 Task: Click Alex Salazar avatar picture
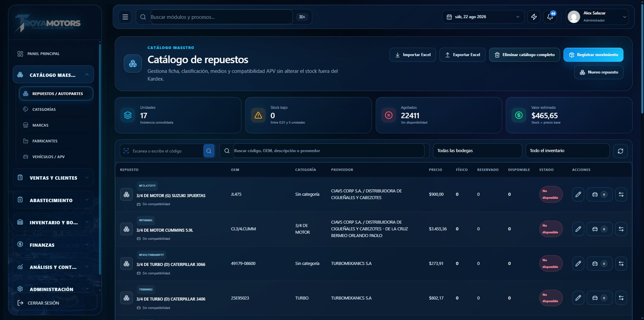point(574,17)
